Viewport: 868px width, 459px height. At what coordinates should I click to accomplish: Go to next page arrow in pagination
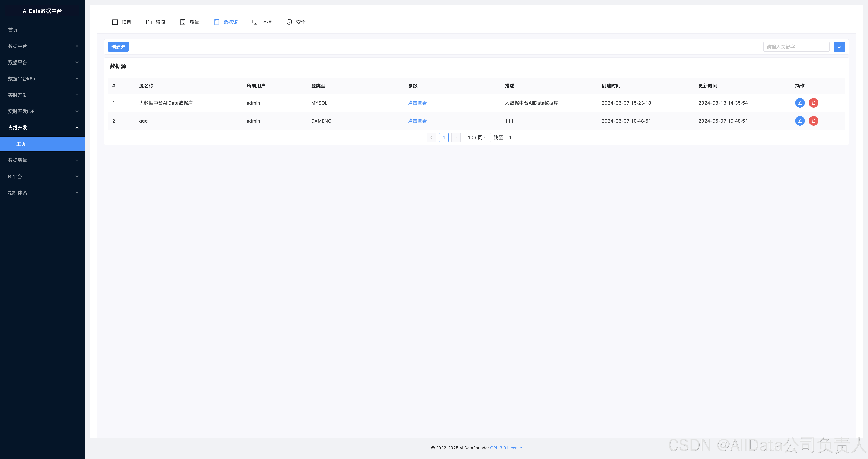click(x=456, y=138)
